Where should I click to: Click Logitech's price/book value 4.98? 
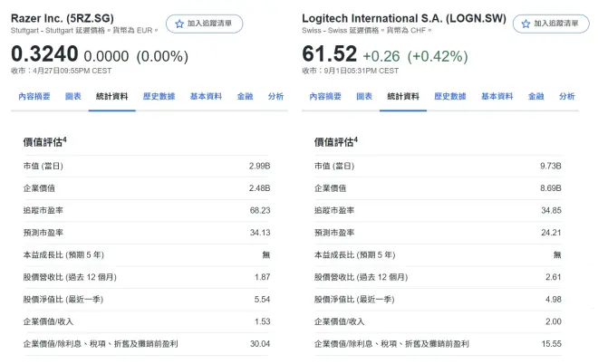tap(554, 300)
